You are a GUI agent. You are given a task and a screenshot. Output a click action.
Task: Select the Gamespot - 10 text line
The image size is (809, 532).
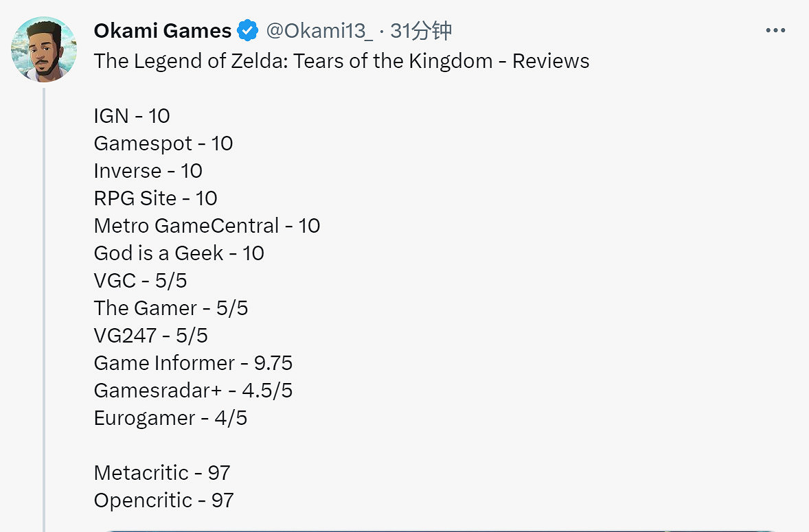(x=163, y=143)
